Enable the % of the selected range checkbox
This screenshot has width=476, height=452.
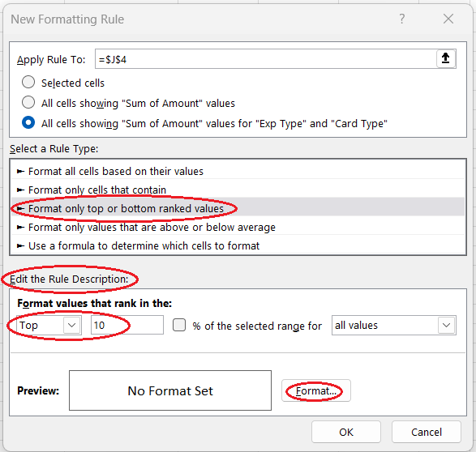(179, 325)
